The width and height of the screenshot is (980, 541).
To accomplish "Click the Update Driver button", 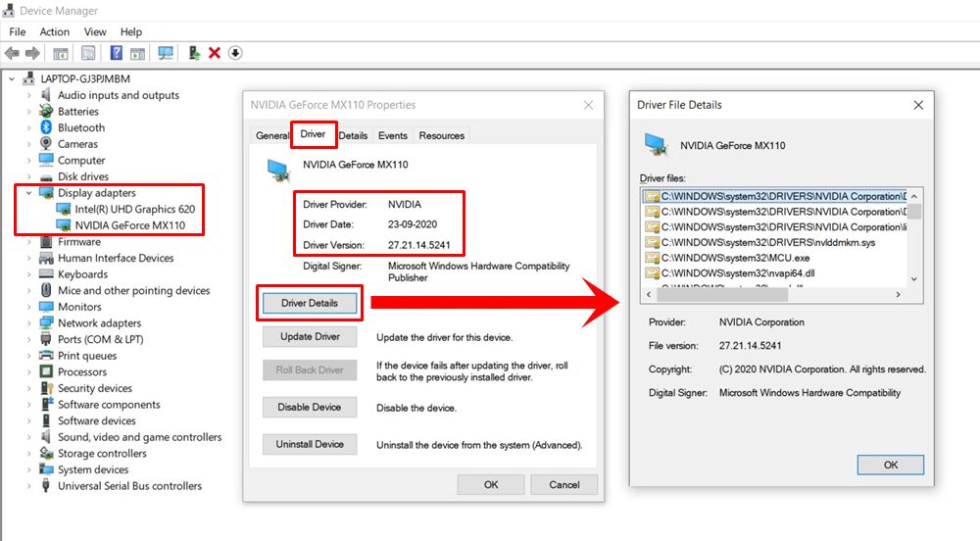I will tap(310, 337).
